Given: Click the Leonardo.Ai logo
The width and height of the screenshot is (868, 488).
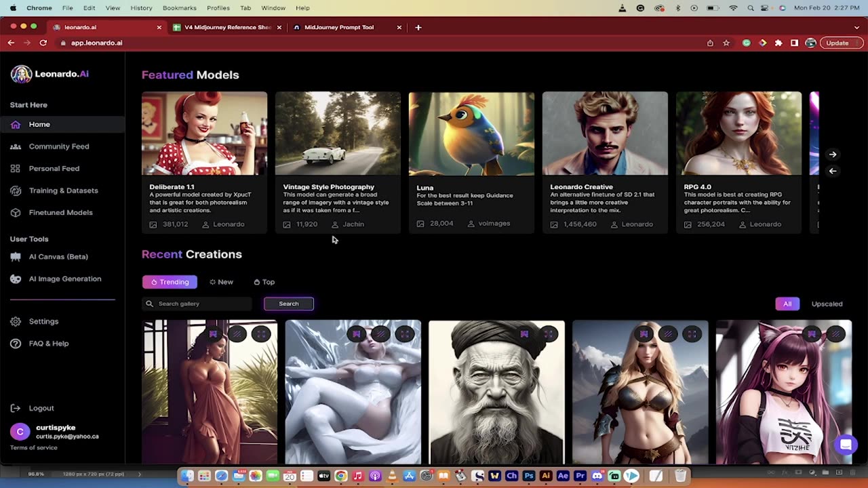Looking at the screenshot, I should pyautogui.click(x=50, y=74).
